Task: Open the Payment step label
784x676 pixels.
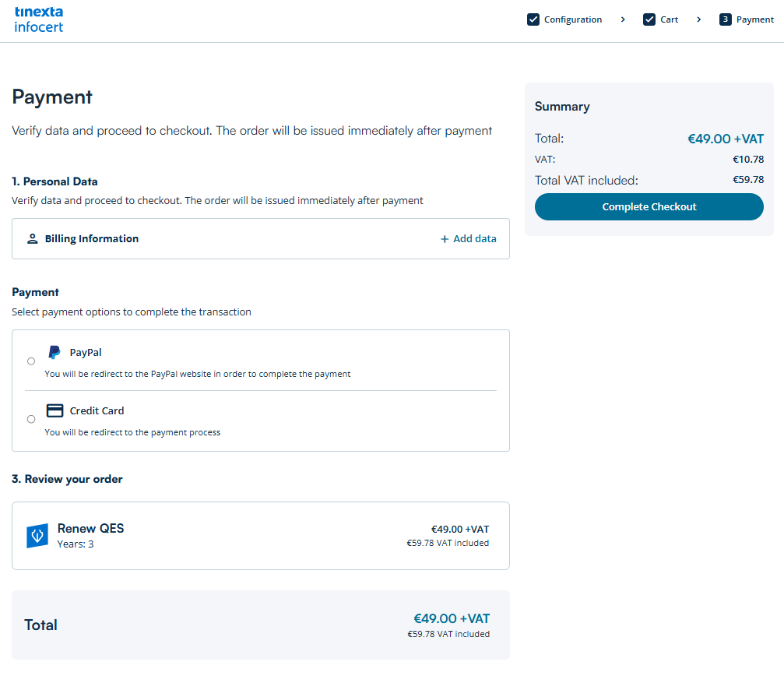Action: point(755,19)
